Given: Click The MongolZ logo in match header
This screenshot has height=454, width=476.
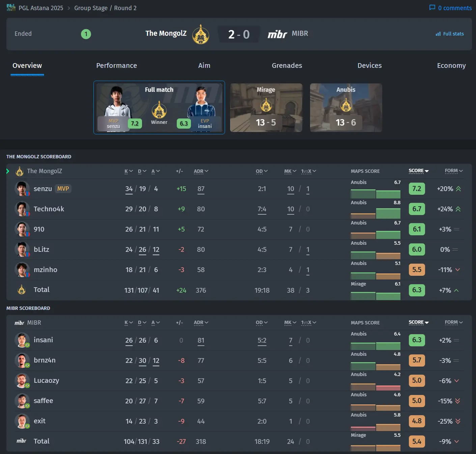Looking at the screenshot, I should (201, 34).
